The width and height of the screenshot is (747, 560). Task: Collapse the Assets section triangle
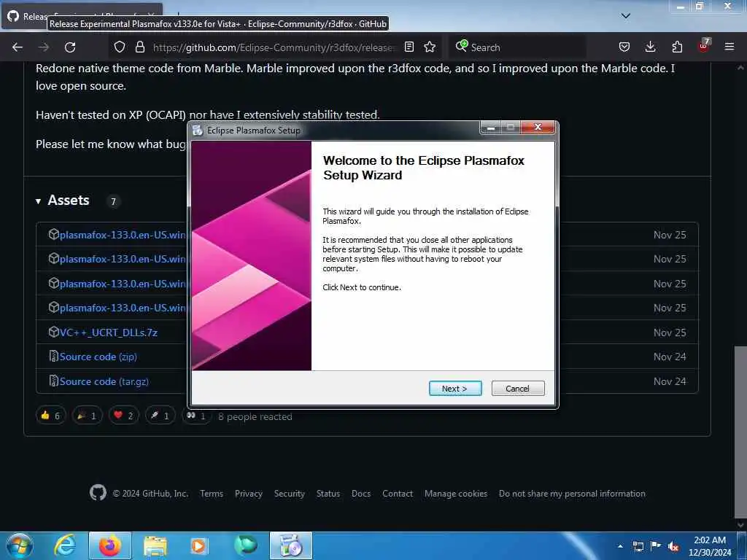pyautogui.click(x=38, y=201)
